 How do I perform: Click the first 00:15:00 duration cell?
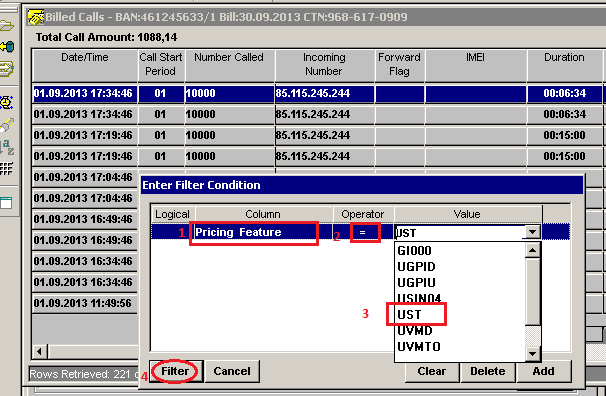[x=565, y=135]
